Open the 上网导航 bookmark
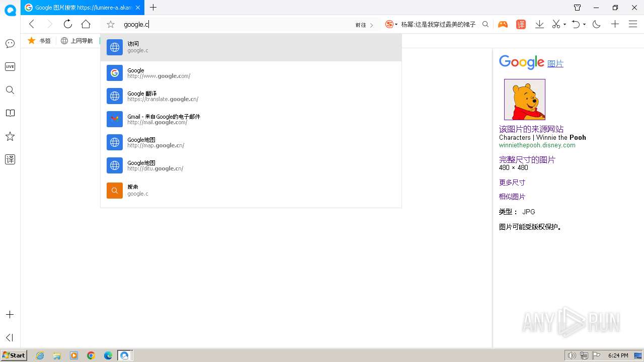Screen dimensions: 644x362 click(76, 41)
